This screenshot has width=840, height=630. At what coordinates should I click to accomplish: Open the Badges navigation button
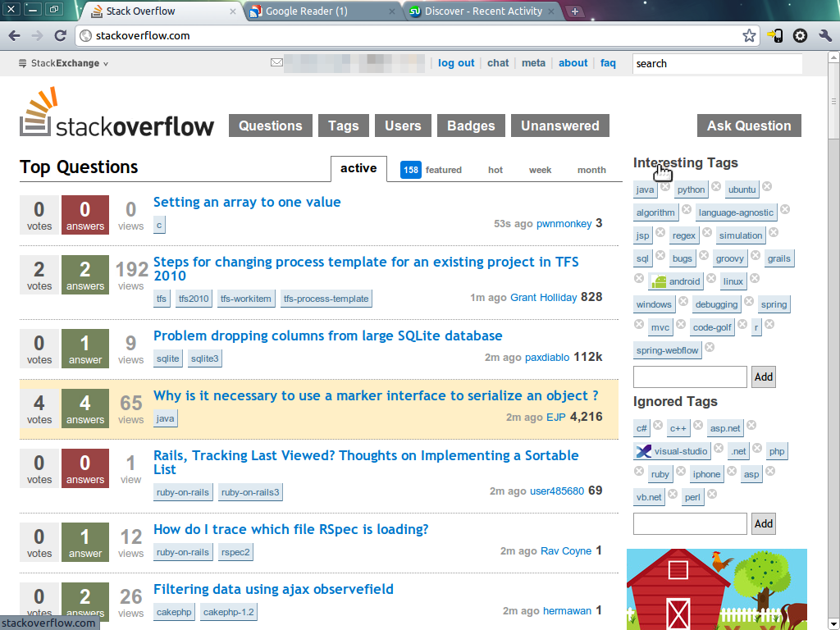pos(471,126)
